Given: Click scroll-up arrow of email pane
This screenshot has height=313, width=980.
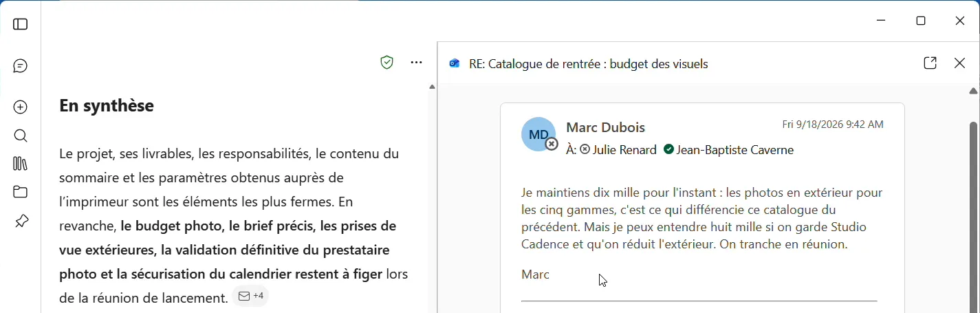Looking at the screenshot, I should point(973,91).
